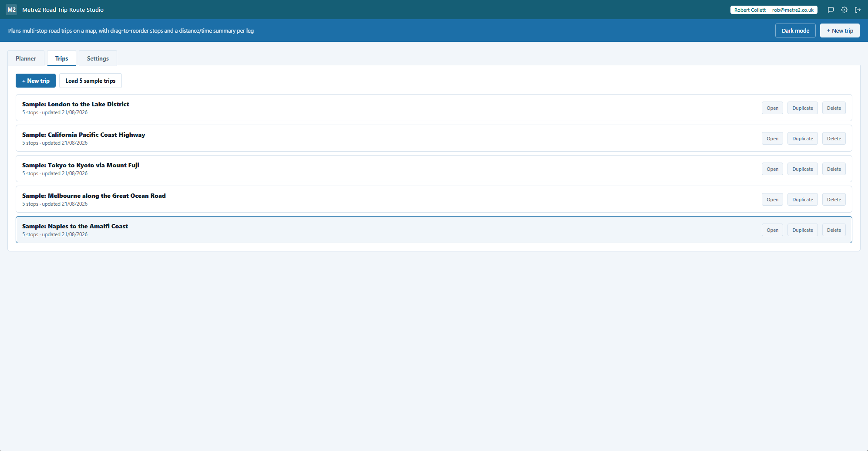Click the M2 app logo icon

tap(11, 10)
